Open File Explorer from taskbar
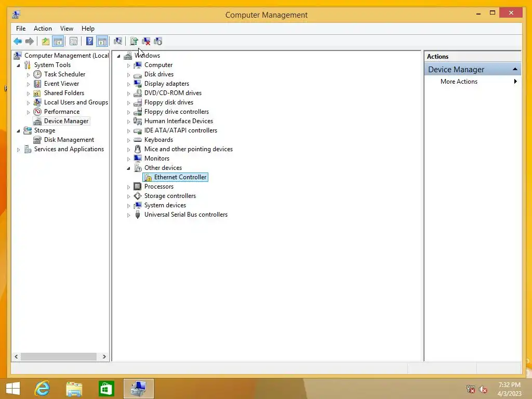Screen dimensions: 532x399 point(74,389)
